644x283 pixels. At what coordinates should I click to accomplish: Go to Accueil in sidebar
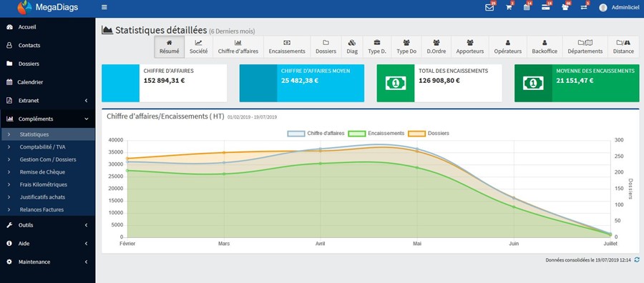coord(48,27)
